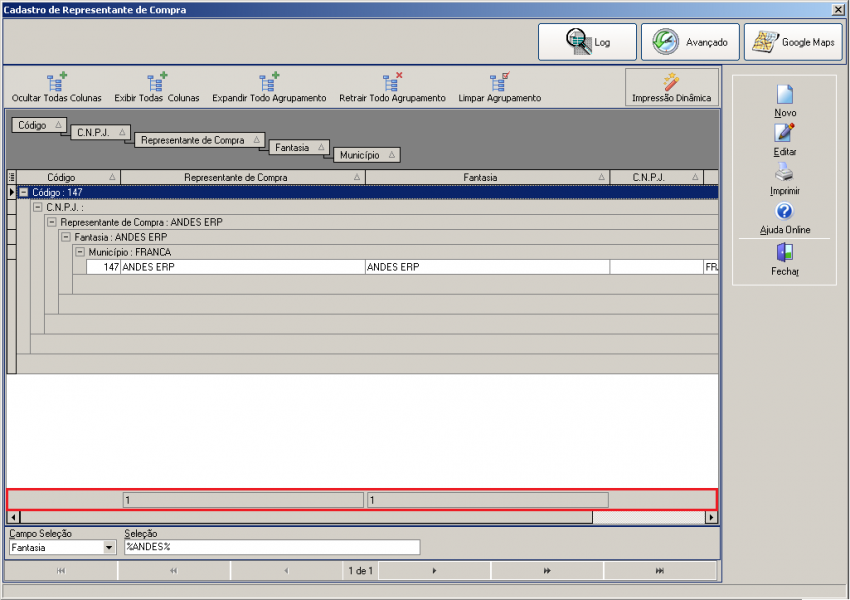
Task: Click Retrair Todo Agrupamento
Action: pyautogui.click(x=392, y=88)
